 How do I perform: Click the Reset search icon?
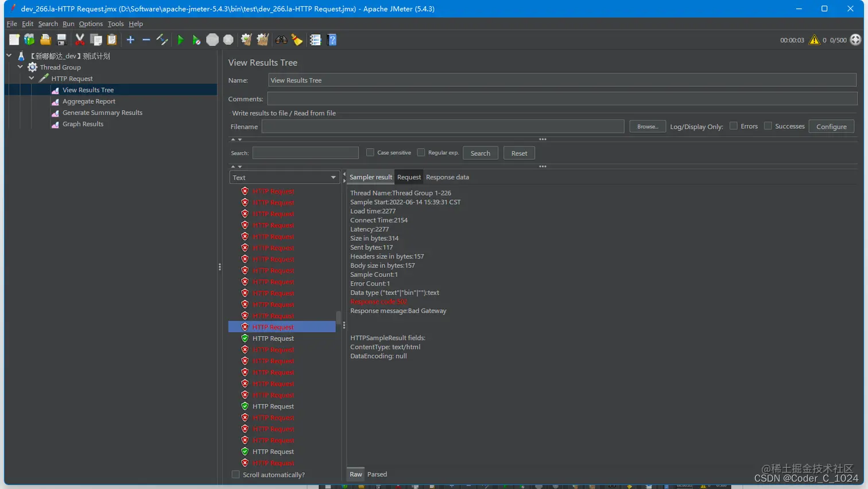pyautogui.click(x=297, y=40)
